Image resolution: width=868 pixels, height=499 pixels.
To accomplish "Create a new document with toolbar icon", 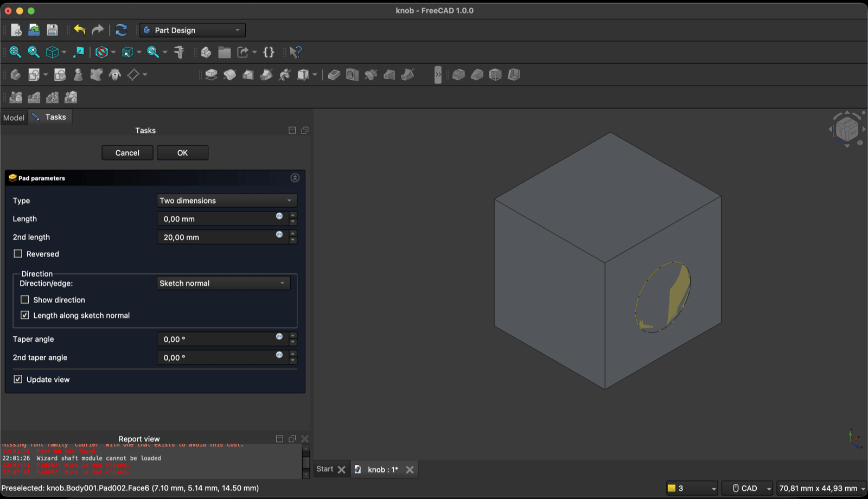I will pos(16,30).
